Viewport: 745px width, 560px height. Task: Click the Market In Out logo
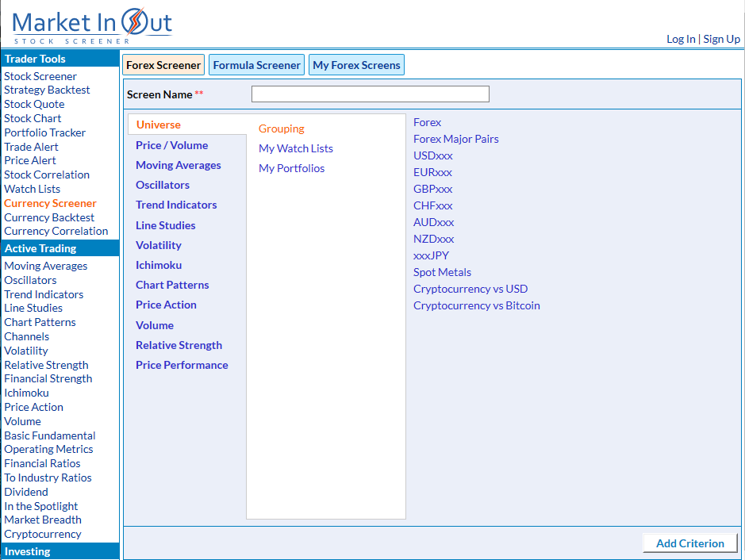tap(92, 26)
